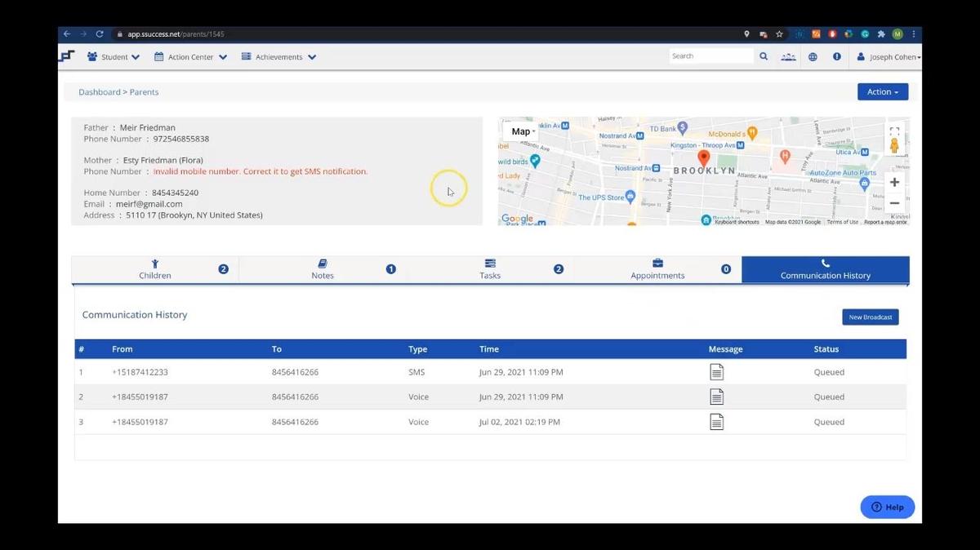980x550 pixels.
Task: Open the Tasks tab
Action: [x=490, y=269]
